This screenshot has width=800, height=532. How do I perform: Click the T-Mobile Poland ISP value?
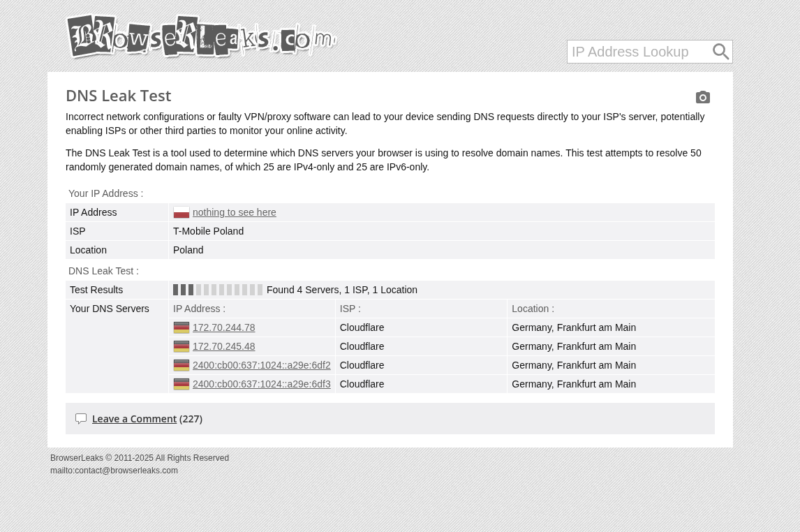(208, 231)
